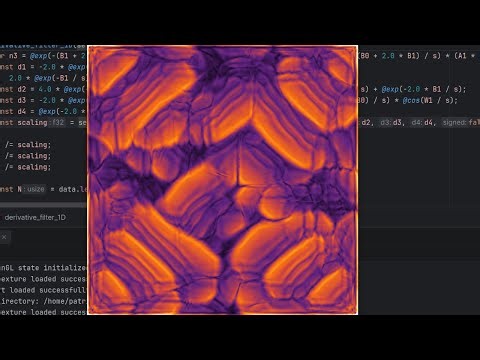Click the 'f32' type hint after scaling
Viewport: 480px width, 360px height.
pos(58,123)
